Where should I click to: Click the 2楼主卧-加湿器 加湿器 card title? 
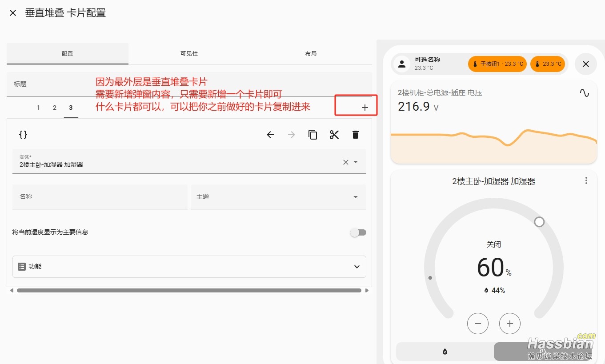(x=494, y=181)
